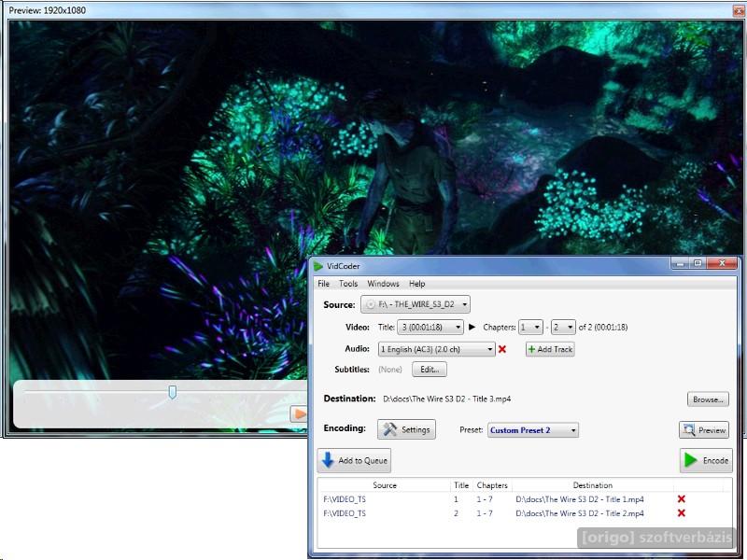
Task: Start encoding with Encode button
Action: coord(706,460)
